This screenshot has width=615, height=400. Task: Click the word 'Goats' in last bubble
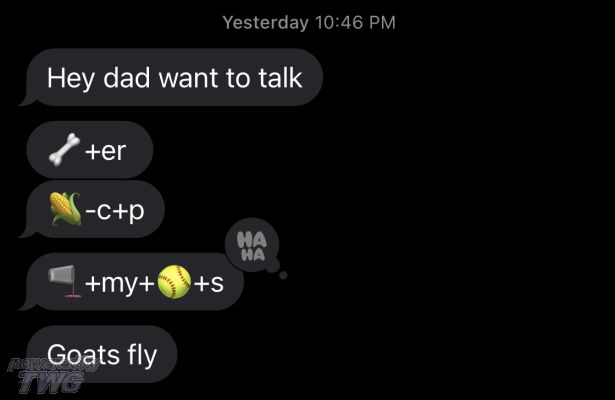coord(83,355)
